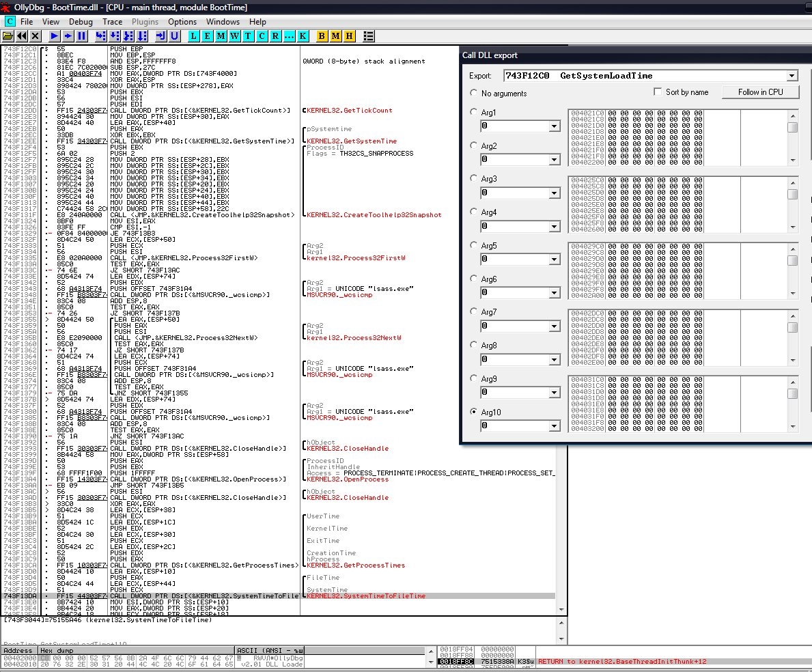
Task: Select the No arguments radio button
Action: [473, 93]
